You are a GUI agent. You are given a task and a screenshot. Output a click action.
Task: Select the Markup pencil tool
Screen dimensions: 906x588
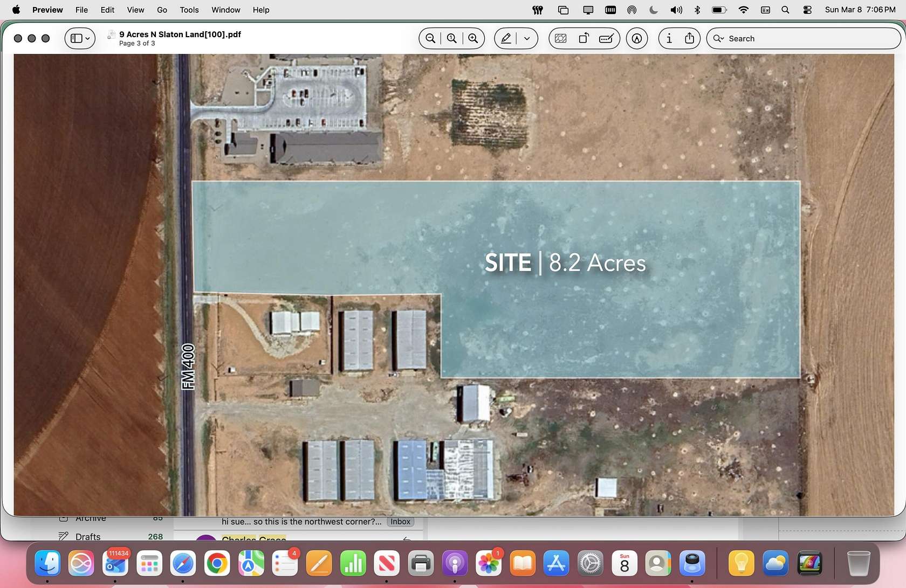pos(505,38)
